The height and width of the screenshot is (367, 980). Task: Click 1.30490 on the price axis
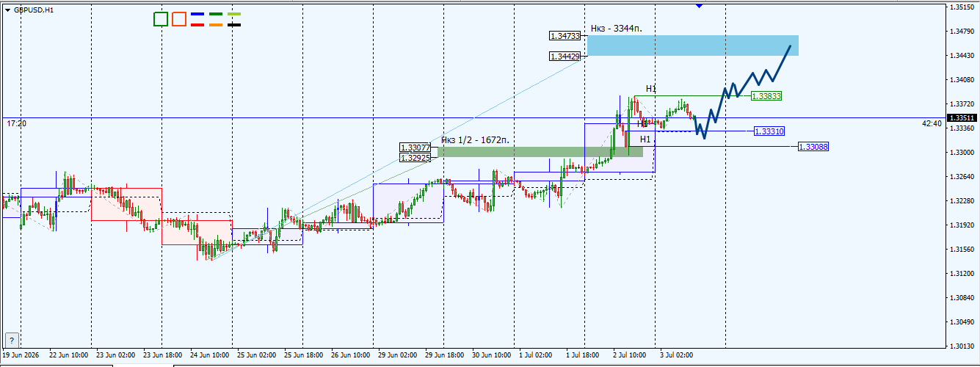click(962, 322)
